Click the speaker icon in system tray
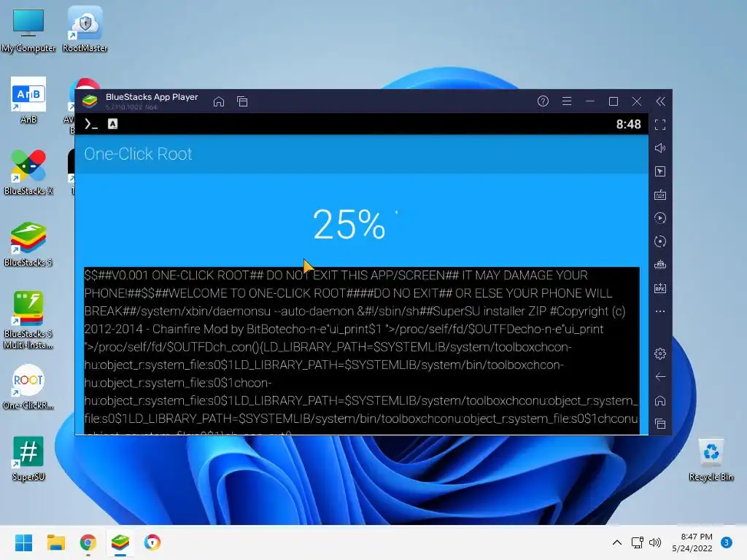Image resolution: width=747 pixels, height=560 pixels. (x=656, y=542)
